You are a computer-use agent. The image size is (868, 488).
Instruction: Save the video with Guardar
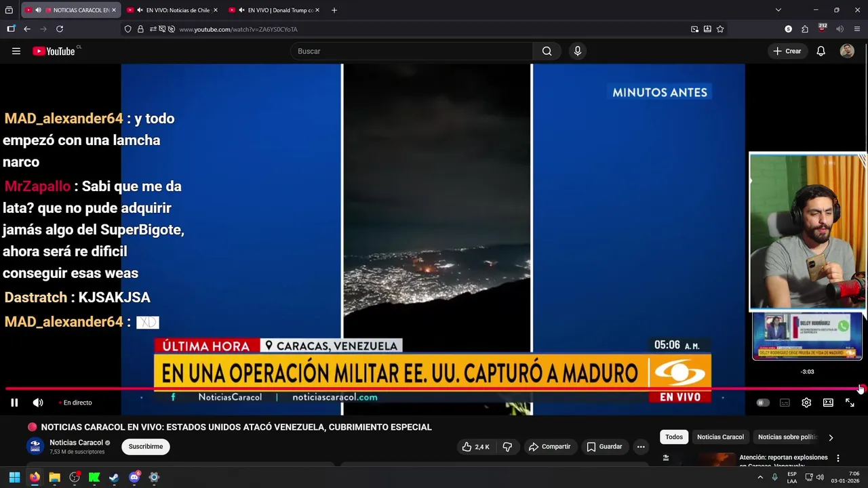tap(604, 447)
